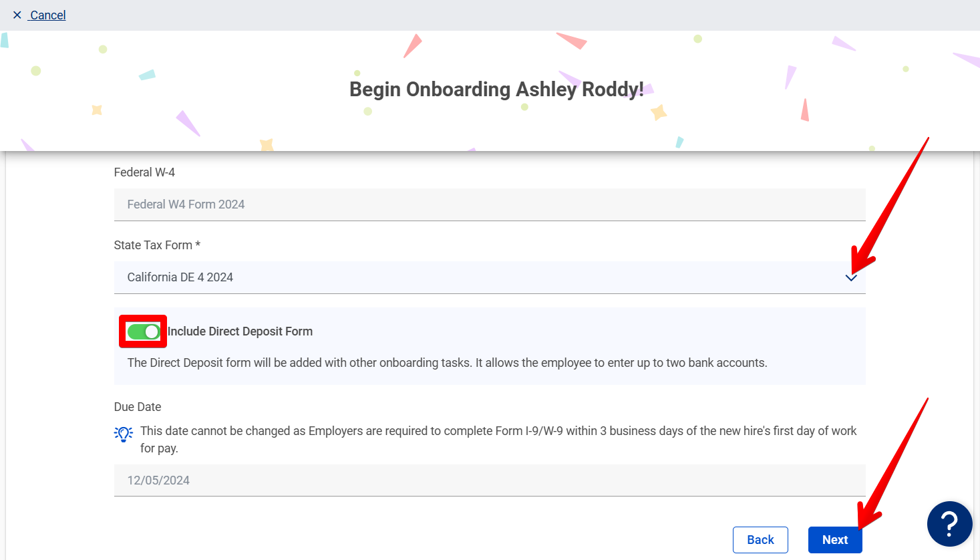Click the Cancel link at top left
Image resolution: width=980 pixels, height=560 pixels.
click(46, 15)
